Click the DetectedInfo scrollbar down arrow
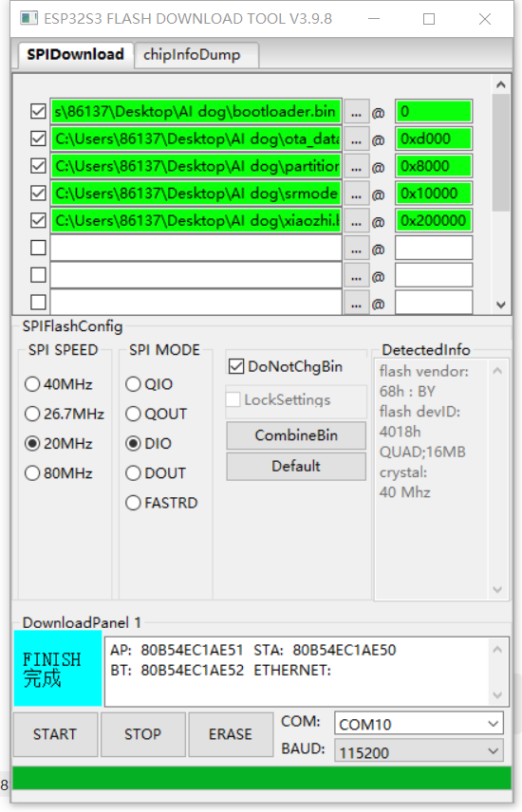 pyautogui.click(x=497, y=590)
